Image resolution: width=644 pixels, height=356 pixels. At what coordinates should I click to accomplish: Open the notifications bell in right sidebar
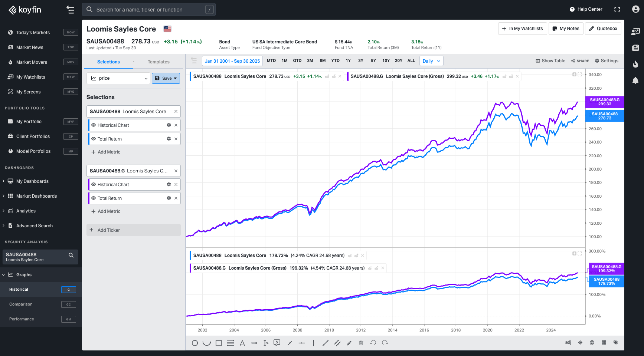[x=635, y=80]
